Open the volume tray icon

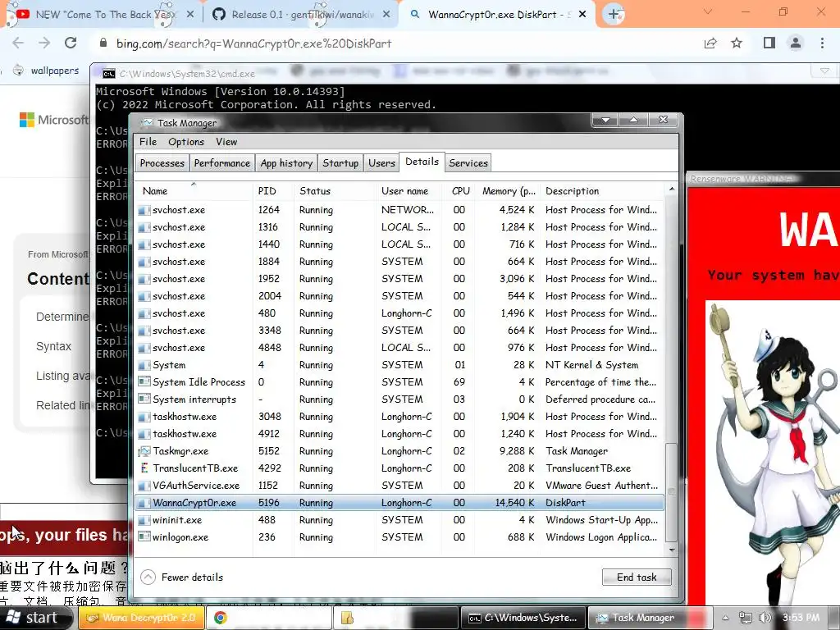pyautogui.click(x=765, y=618)
